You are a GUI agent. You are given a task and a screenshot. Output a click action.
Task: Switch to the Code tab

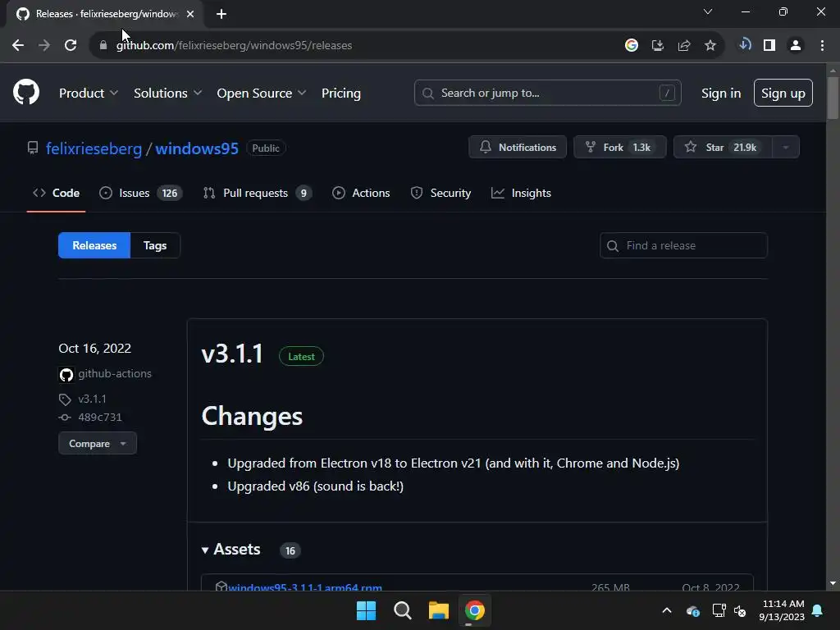57,193
